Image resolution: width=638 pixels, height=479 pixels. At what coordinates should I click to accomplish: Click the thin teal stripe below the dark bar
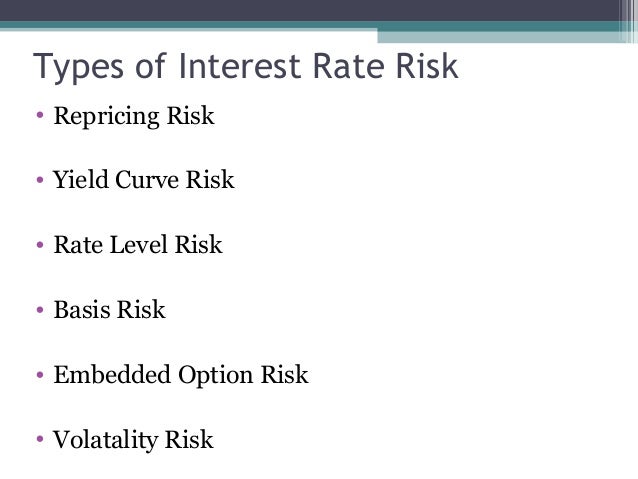tap(188, 25)
